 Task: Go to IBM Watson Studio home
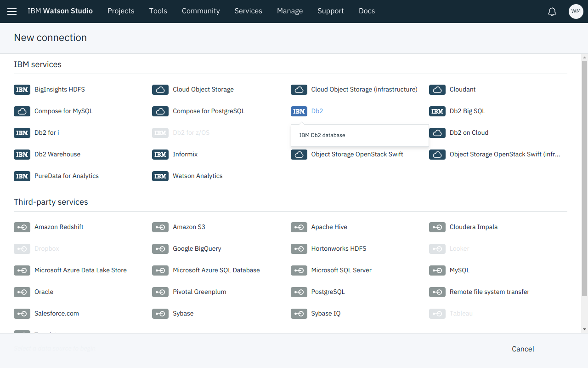(x=60, y=11)
